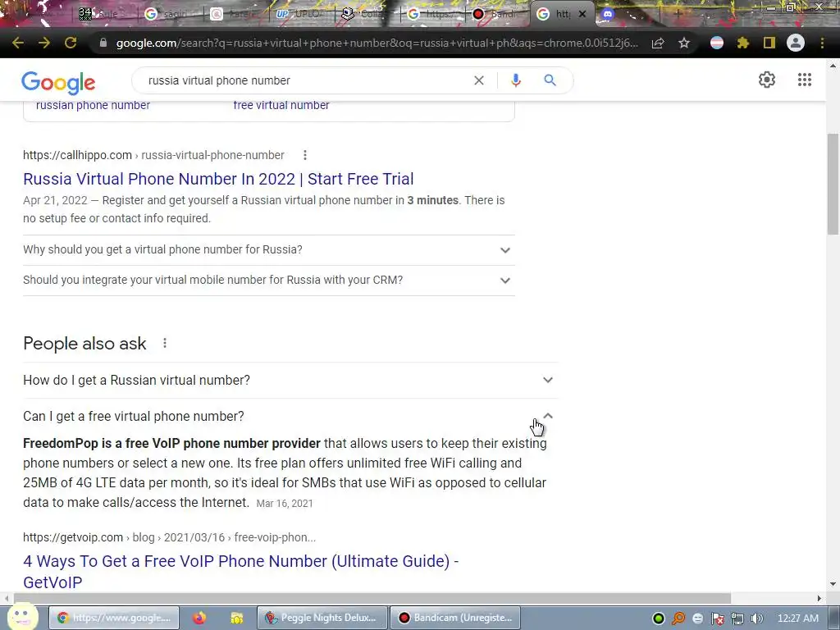Screen dimensions: 840x630
Task: Clear the search box text
Action: click(x=479, y=80)
